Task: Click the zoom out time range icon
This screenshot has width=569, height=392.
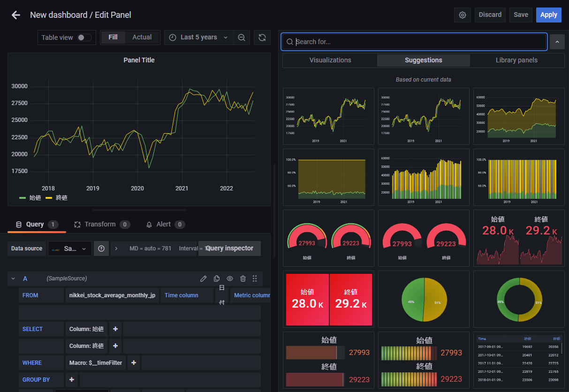Action: tap(242, 38)
